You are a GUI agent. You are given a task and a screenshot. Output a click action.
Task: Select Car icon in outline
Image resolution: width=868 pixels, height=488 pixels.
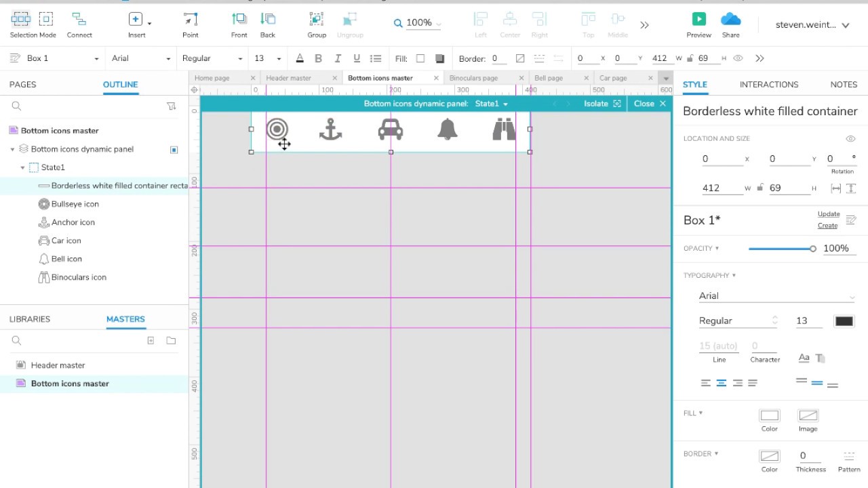(66, 241)
